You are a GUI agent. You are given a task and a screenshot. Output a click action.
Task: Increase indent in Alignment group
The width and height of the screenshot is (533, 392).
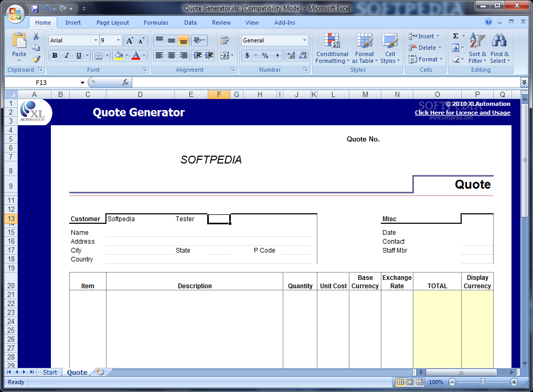(209, 56)
